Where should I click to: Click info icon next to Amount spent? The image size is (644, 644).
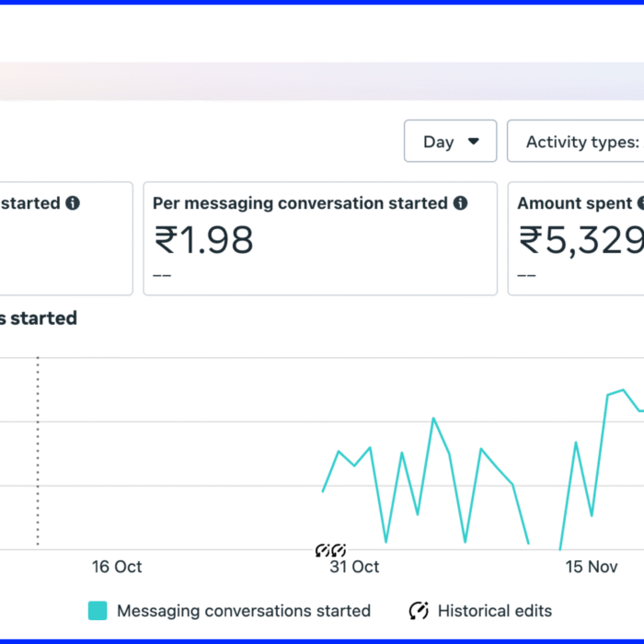[640, 203]
